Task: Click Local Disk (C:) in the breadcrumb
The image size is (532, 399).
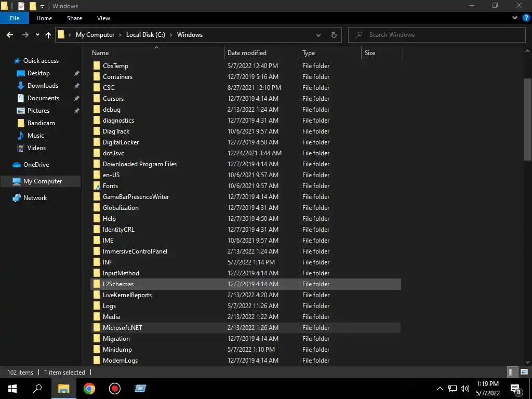Action: [145, 35]
